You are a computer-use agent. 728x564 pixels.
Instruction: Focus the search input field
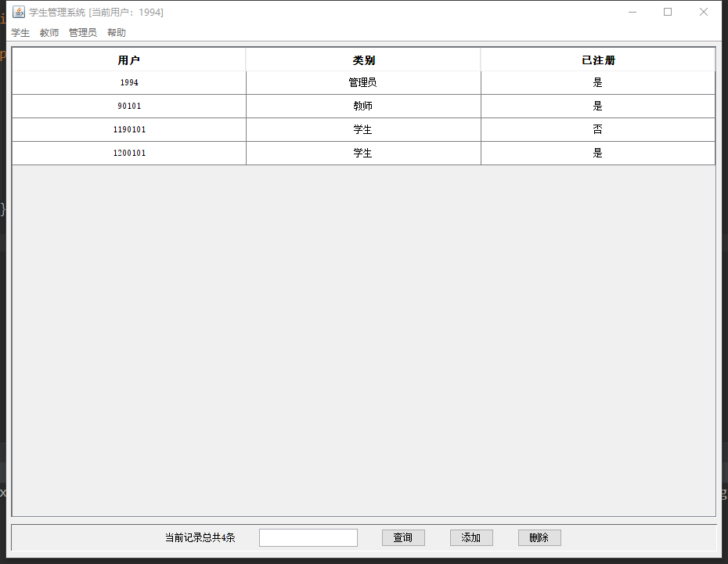(x=308, y=537)
